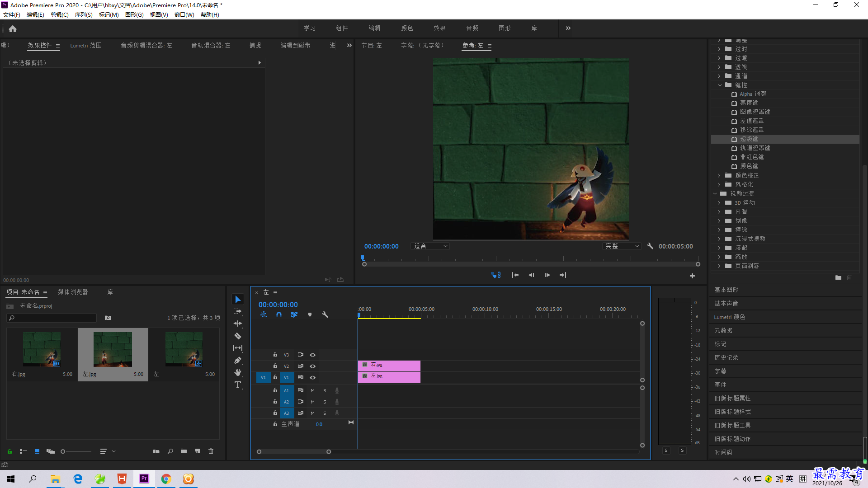
Task: Select the Type tool
Action: [238, 385]
